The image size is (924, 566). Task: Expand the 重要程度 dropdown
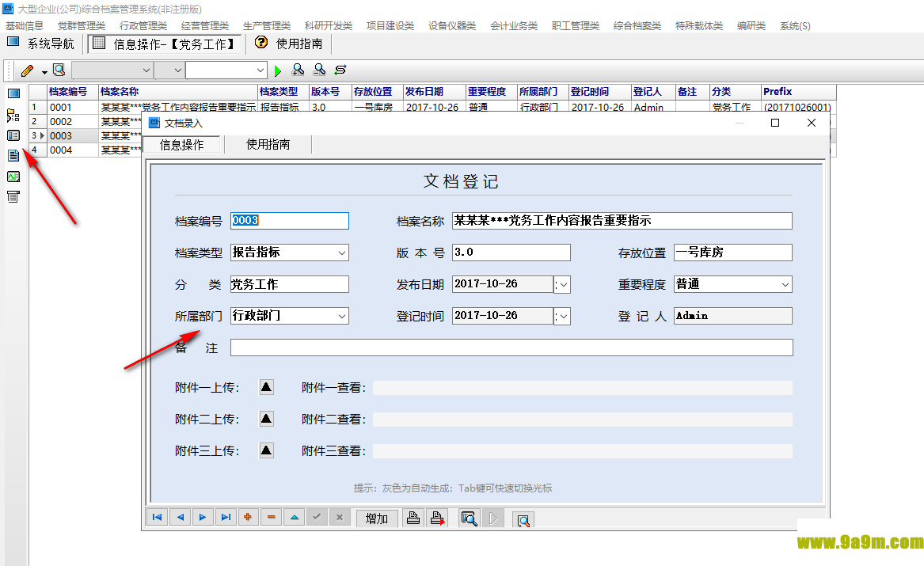[x=785, y=284]
